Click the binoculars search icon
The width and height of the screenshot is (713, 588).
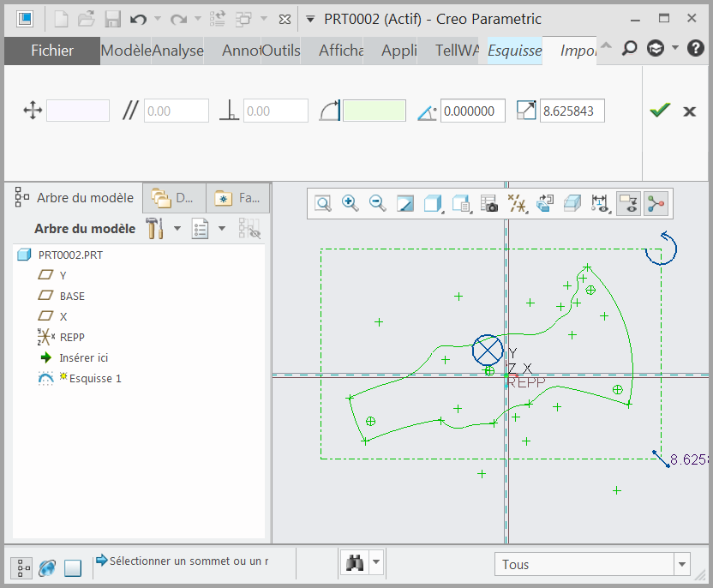[355, 563]
